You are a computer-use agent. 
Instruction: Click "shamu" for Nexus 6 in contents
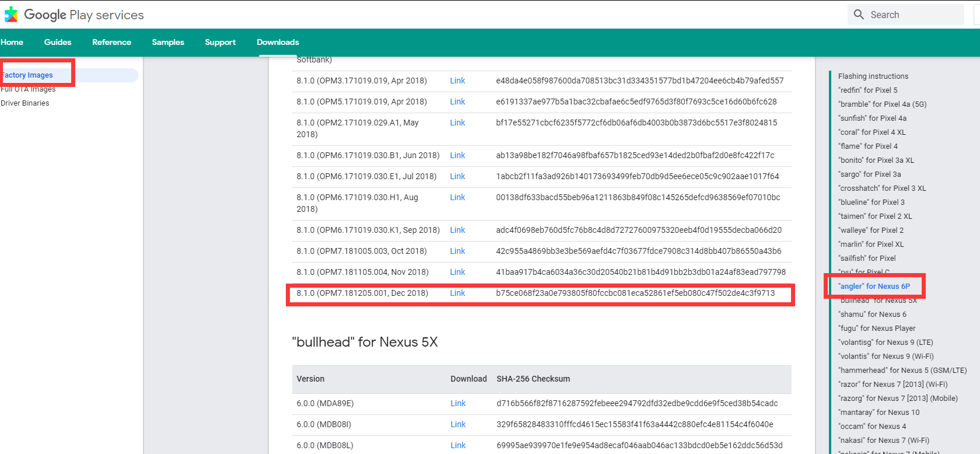[873, 315]
